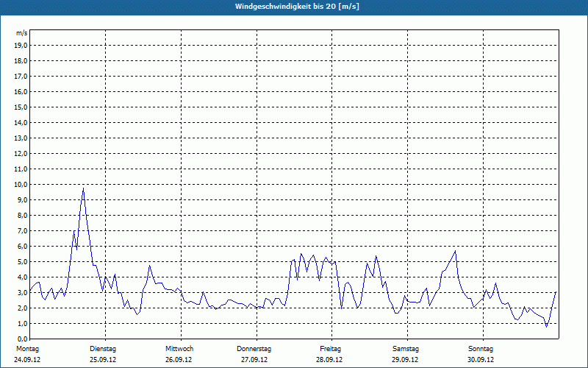The image size is (588, 368).
Task: Click the Donnerstag day label
Action: 254,349
